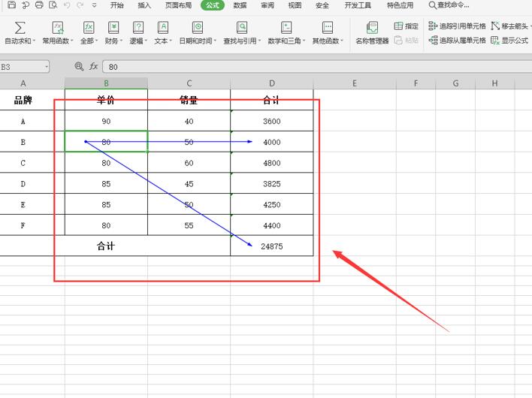Expand the 自动求和 dropdown arrow
Image resolution: width=532 pixels, height=398 pixels.
tap(35, 41)
